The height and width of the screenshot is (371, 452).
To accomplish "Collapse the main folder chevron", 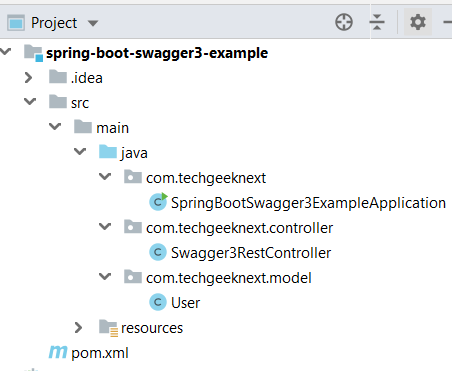I will pos(55,126).
